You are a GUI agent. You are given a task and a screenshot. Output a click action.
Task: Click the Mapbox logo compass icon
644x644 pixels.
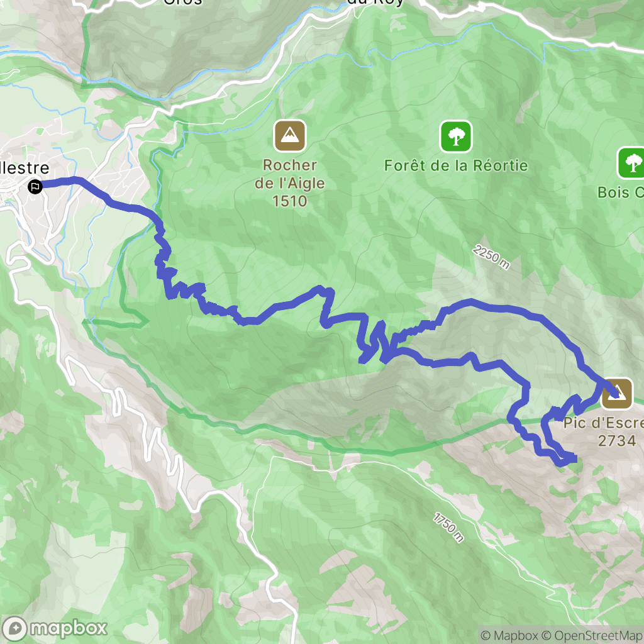pos(14,628)
